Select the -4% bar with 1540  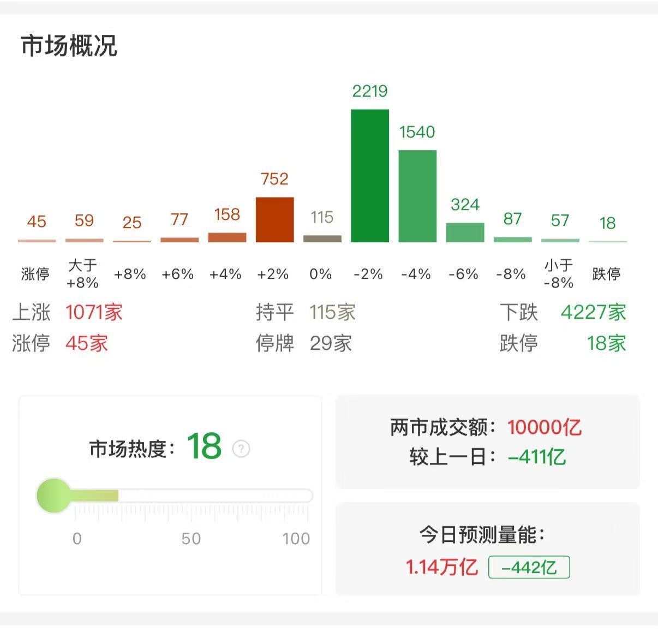417,196
